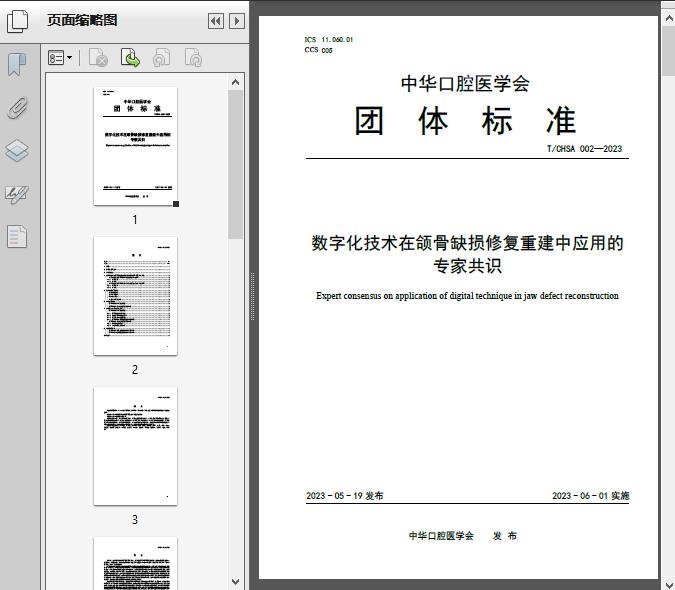Click thumbnail panel scroll down arrow
The width and height of the screenshot is (675, 590).
pyautogui.click(x=235, y=582)
